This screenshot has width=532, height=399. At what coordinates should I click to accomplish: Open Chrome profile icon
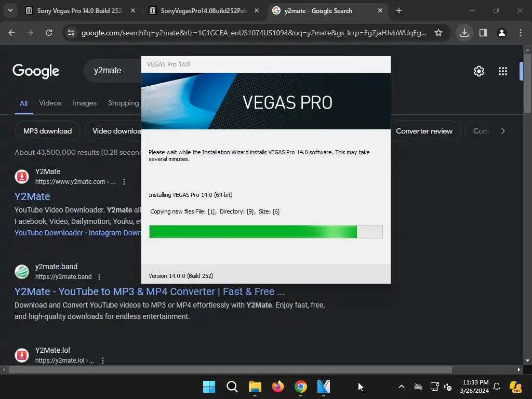[501, 33]
